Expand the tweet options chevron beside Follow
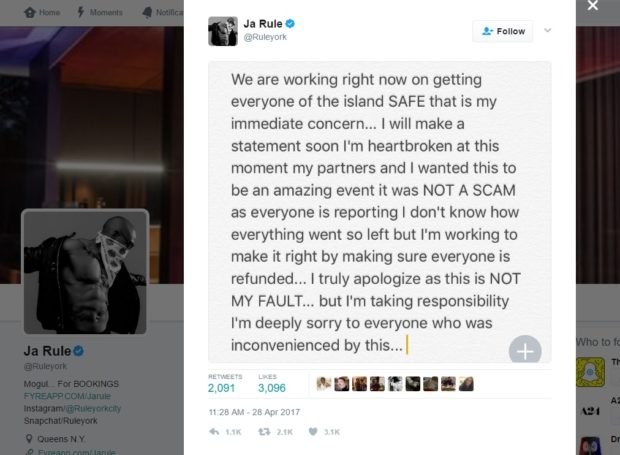This screenshot has width=620, height=455. click(548, 31)
